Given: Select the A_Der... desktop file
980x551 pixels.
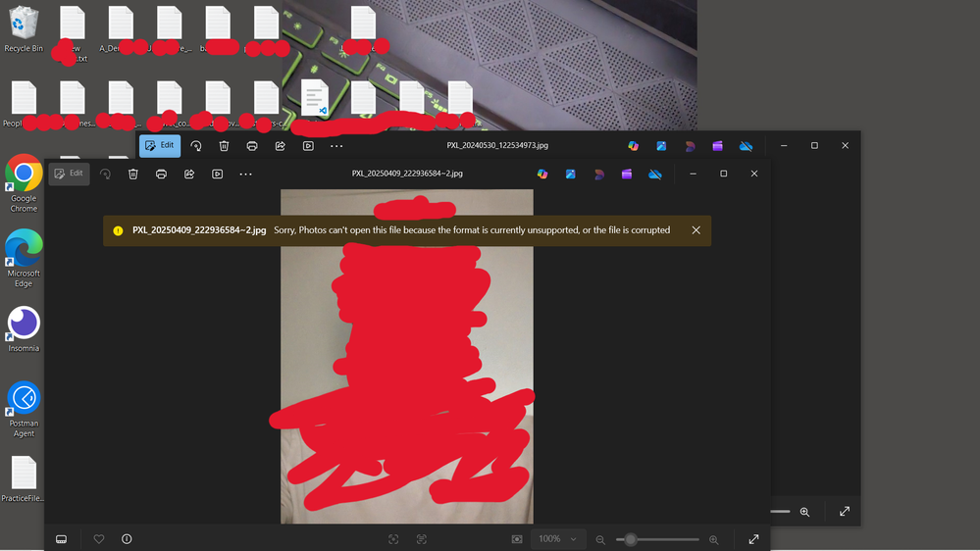Looking at the screenshot, I should (122, 28).
